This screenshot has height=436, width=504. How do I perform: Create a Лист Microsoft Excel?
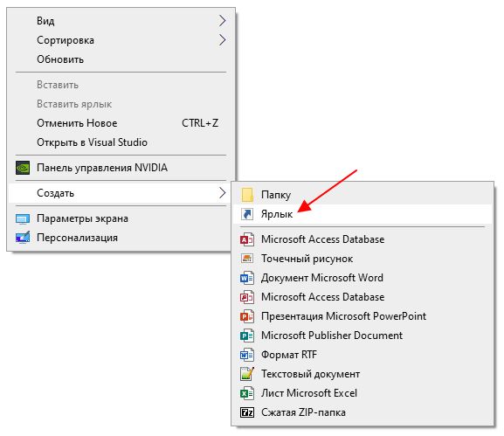coord(362,393)
